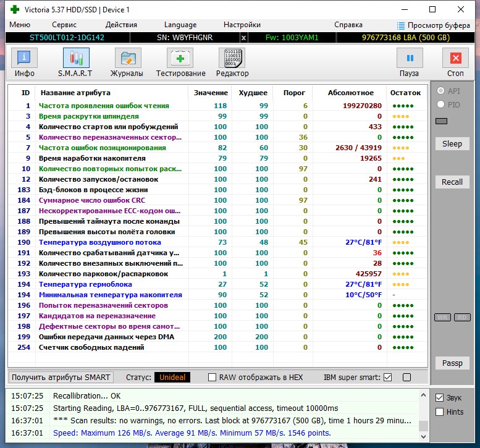Select the Ошибки передачи данных через DMA row
Image resolution: width=480 pixels, height=448 pixels.
[x=217, y=337]
